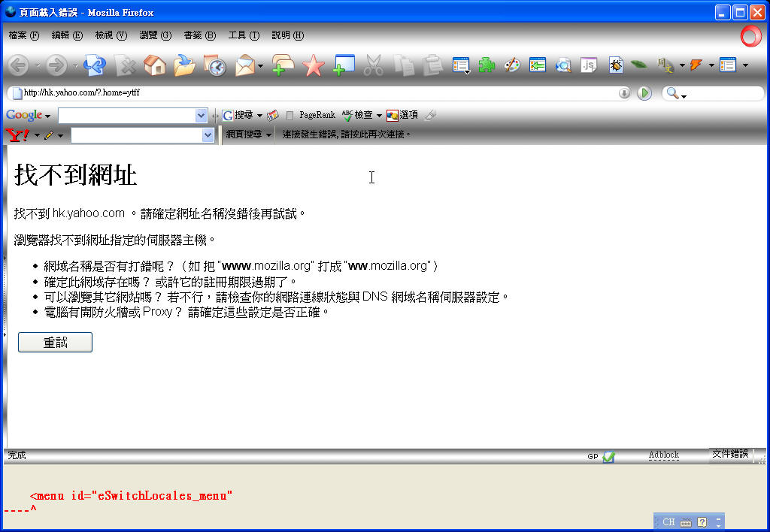Open the folder download icon
Image resolution: width=770 pixels, height=532 pixels.
pyautogui.click(x=184, y=65)
